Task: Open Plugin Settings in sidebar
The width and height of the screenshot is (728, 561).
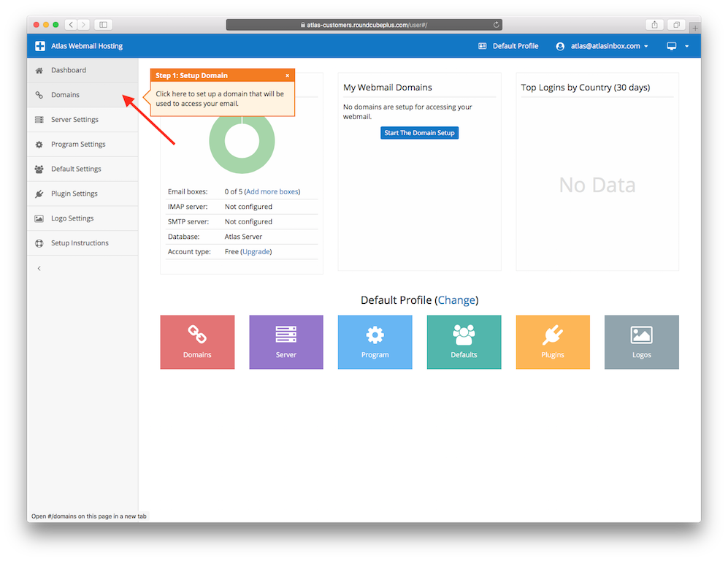Action: pyautogui.click(x=83, y=193)
